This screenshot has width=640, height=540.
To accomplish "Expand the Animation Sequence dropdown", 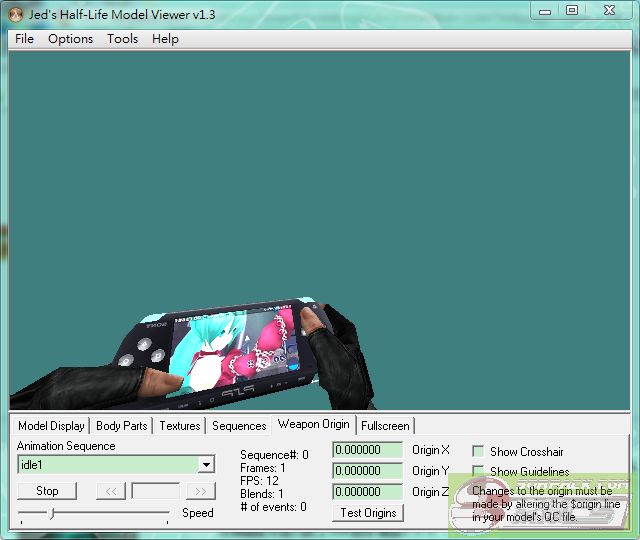I will pyautogui.click(x=206, y=465).
